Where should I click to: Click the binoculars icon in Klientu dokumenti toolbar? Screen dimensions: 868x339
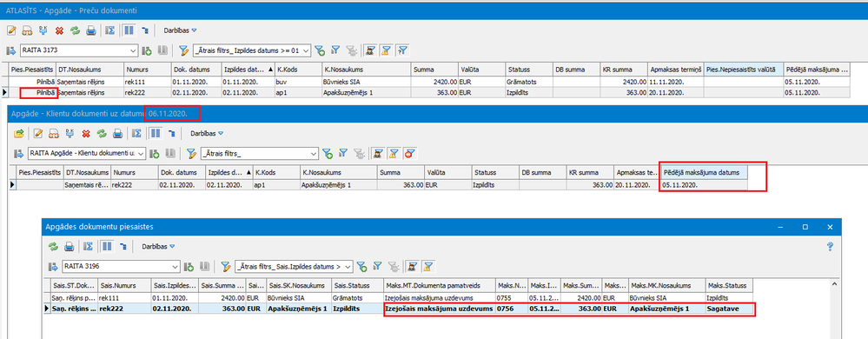pyautogui.click(x=54, y=133)
